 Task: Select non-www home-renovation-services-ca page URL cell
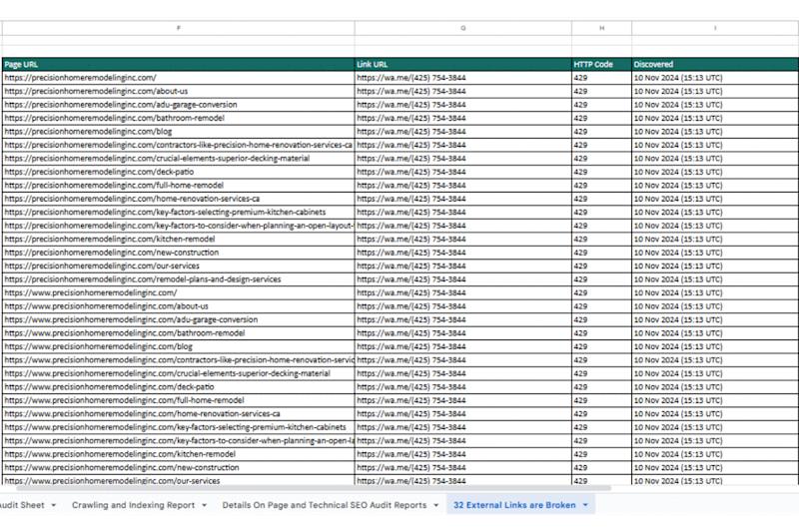[179, 199]
